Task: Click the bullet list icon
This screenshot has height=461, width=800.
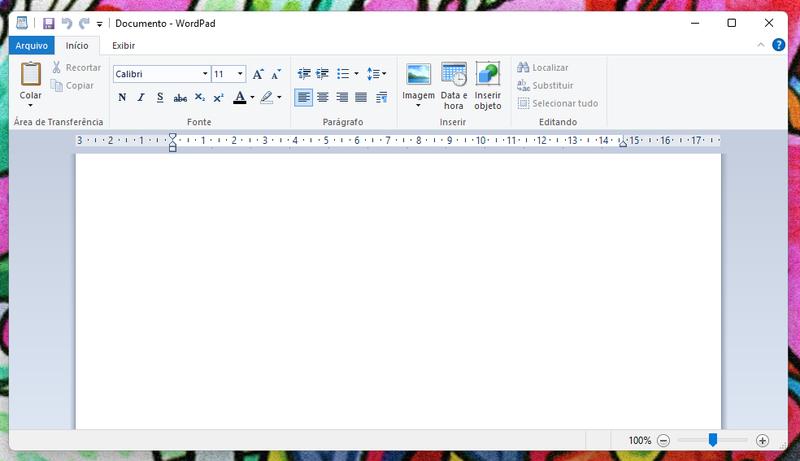Action: coord(343,74)
